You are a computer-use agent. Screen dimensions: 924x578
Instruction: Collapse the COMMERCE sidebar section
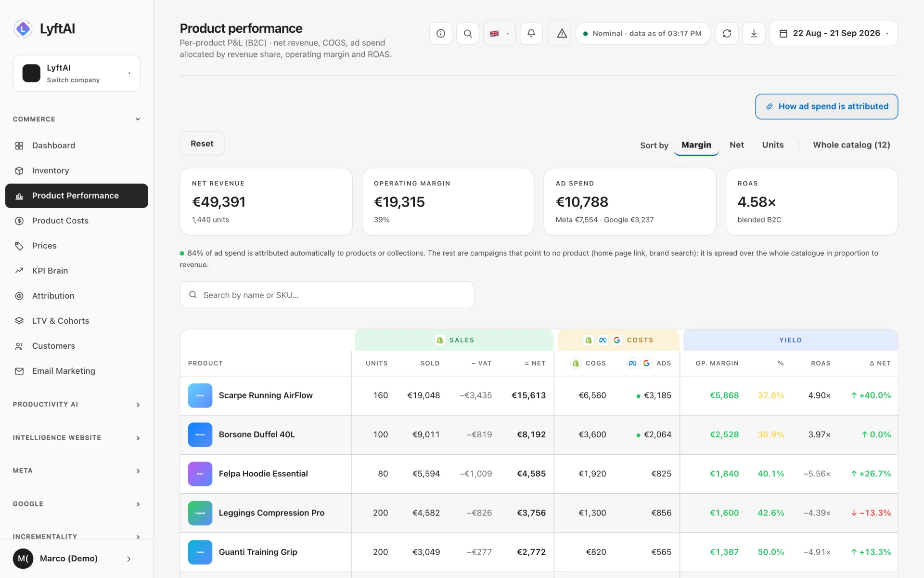click(77, 119)
